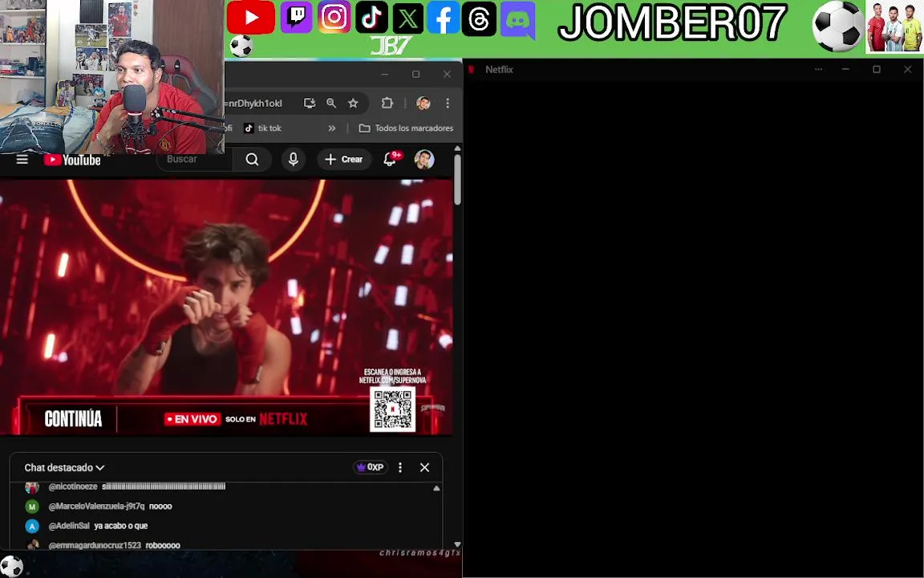Click the chat scroll-up arrow
Screen dimensions: 924x578
click(x=436, y=488)
